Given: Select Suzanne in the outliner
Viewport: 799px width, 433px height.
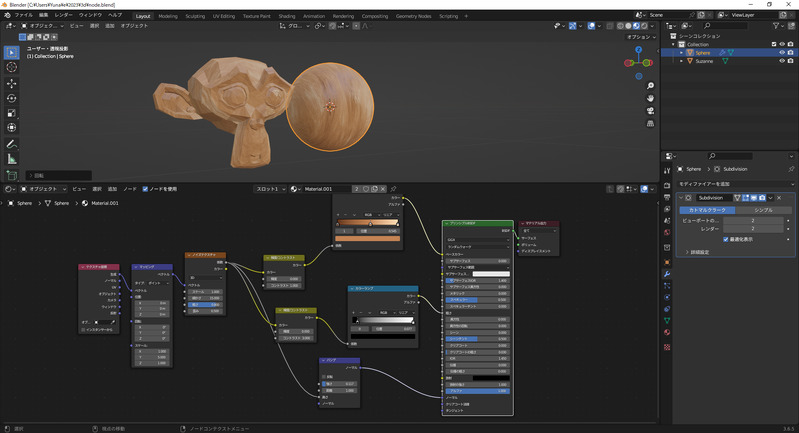Looking at the screenshot, I should click(x=703, y=61).
